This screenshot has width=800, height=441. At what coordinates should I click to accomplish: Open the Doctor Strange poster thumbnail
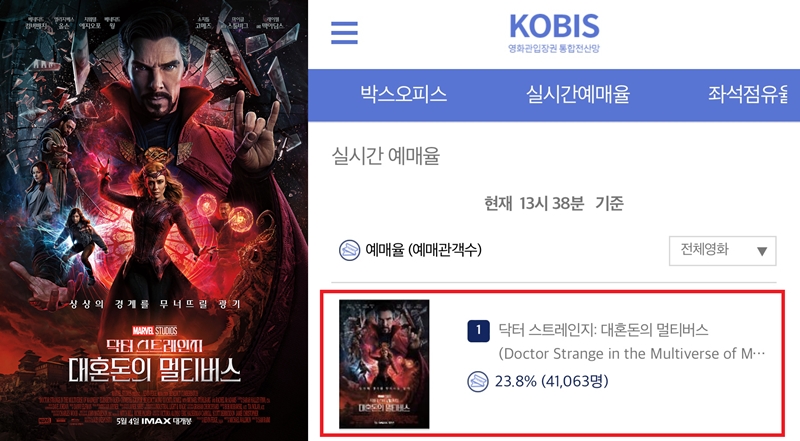point(384,364)
